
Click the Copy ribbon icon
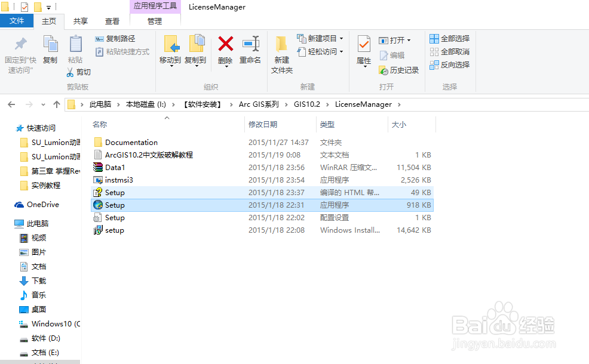click(50, 44)
